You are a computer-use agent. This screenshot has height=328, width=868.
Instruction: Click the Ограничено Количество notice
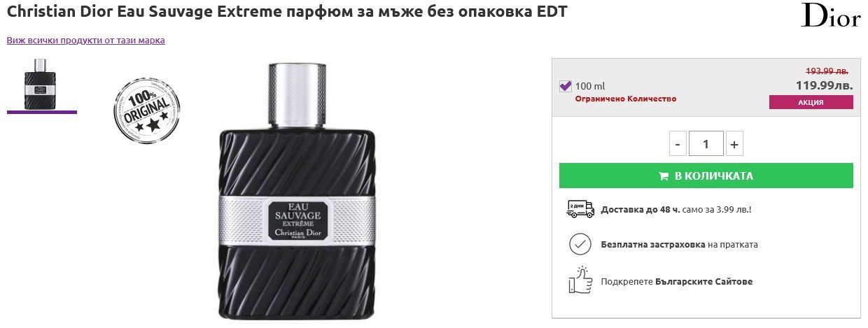[626, 99]
